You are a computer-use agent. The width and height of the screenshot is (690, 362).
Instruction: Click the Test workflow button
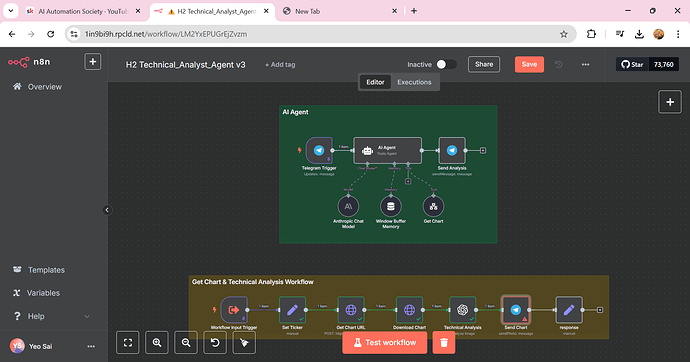pos(385,343)
